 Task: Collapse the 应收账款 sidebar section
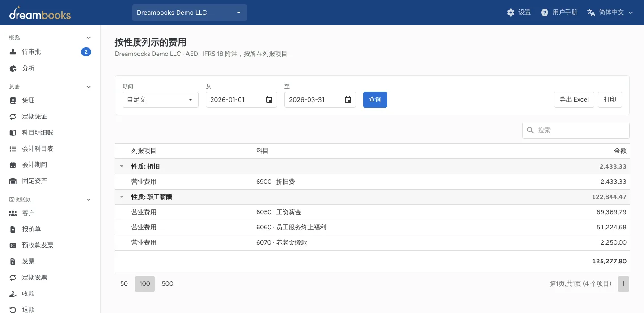pyautogui.click(x=89, y=199)
